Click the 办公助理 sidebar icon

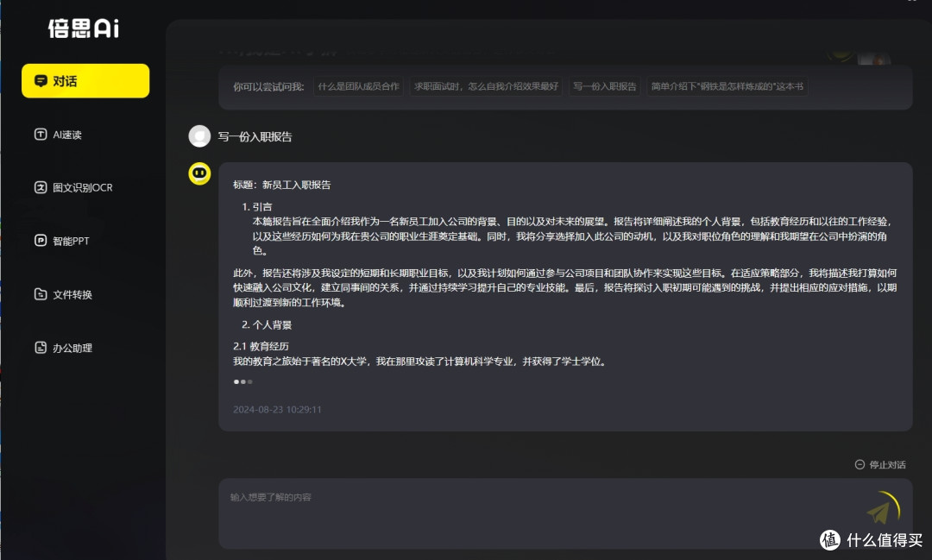tap(41, 347)
